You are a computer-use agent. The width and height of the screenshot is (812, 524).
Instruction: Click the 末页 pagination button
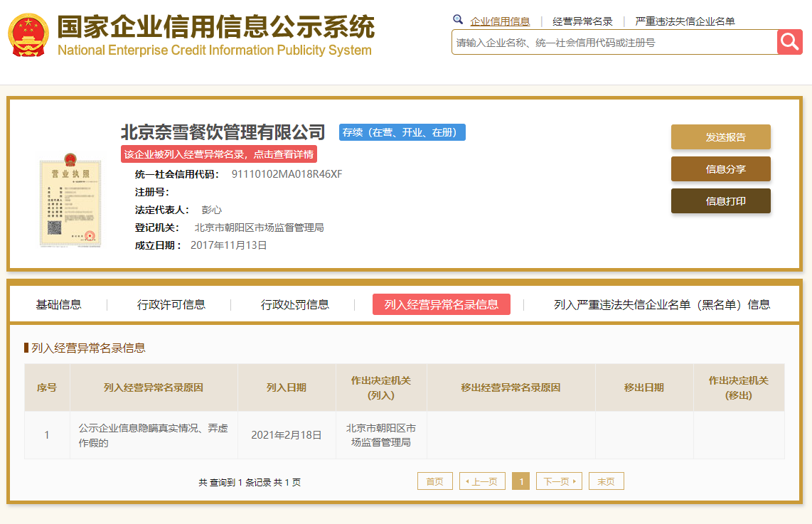pyautogui.click(x=606, y=481)
